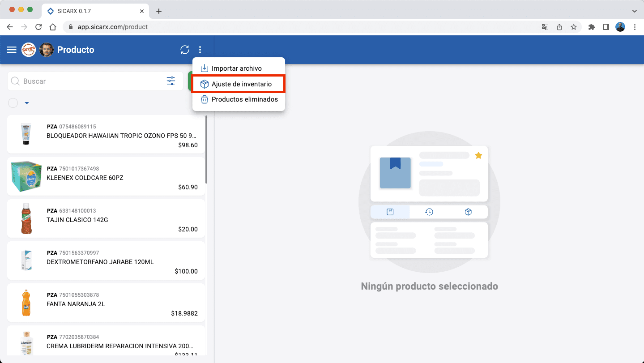644x363 pixels.
Task: Click the refresh products icon
Action: [185, 50]
